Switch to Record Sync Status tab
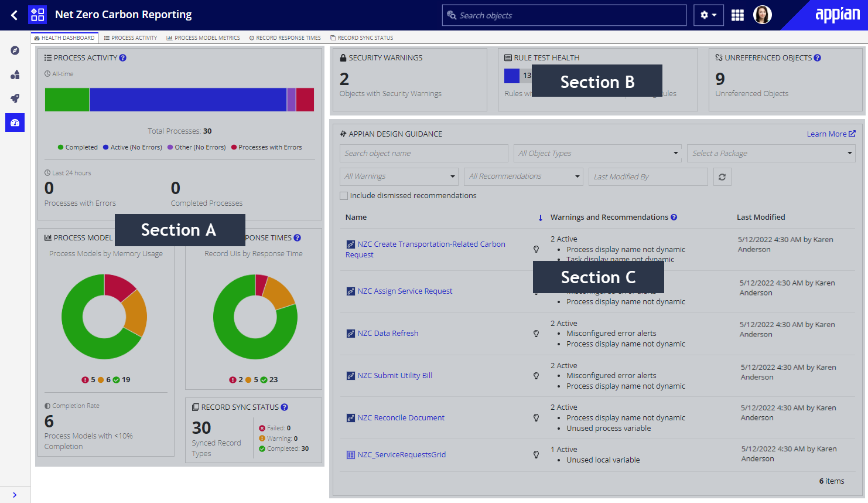 click(361, 38)
